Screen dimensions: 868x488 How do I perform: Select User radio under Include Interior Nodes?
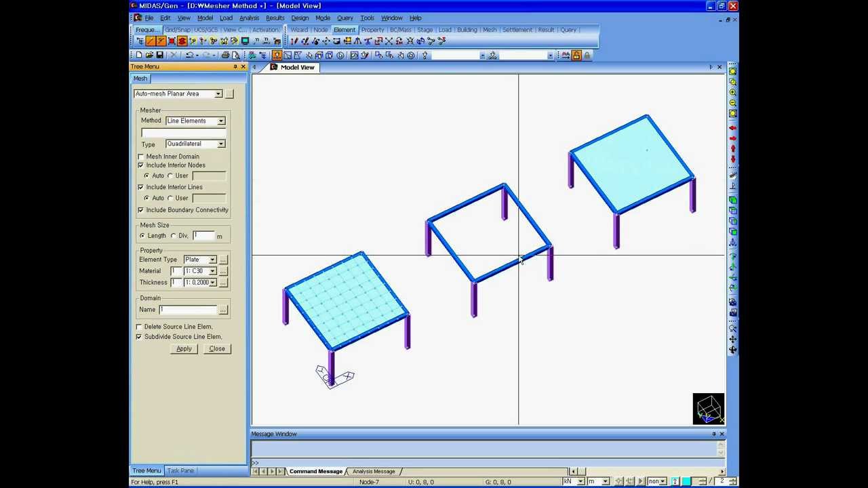(x=170, y=176)
